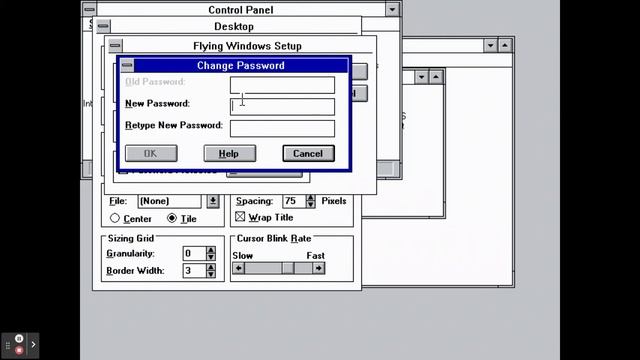Open the wallpaper File dropdown arrow
Image resolution: width=640 pixels, height=360 pixels.
(x=213, y=201)
